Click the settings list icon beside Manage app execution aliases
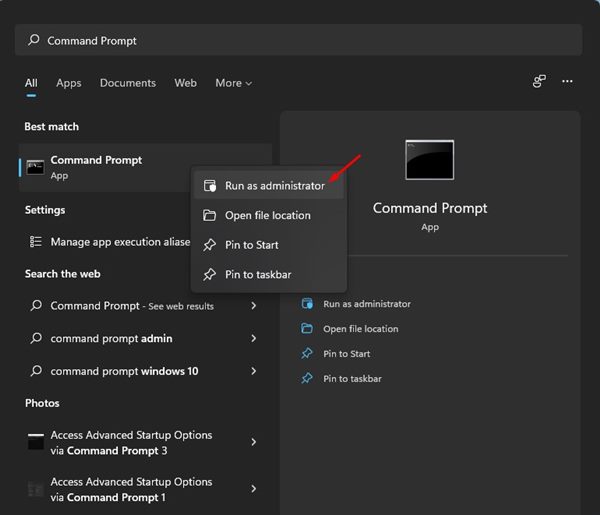Screen dimensions: 600x515 click(36, 242)
